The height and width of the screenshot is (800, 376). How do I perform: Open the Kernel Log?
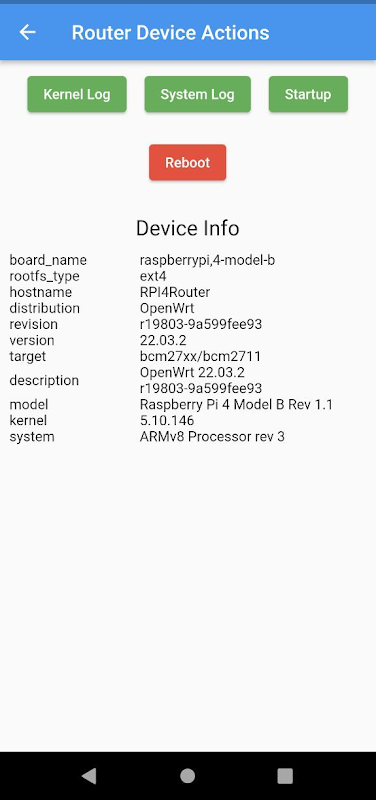(x=77, y=94)
